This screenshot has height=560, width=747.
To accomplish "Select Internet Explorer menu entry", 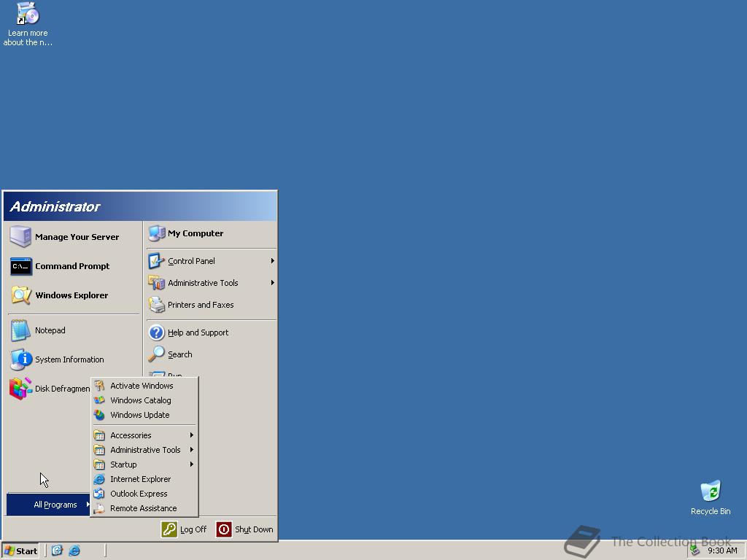I will (x=144, y=479).
